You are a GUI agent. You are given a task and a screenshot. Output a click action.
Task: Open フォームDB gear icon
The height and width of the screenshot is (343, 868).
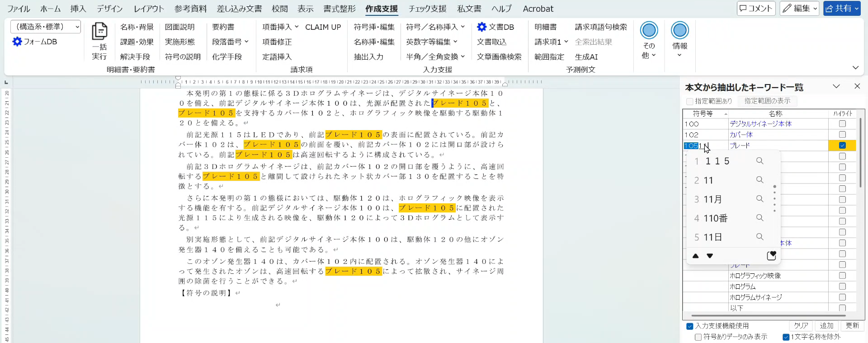[x=17, y=42]
